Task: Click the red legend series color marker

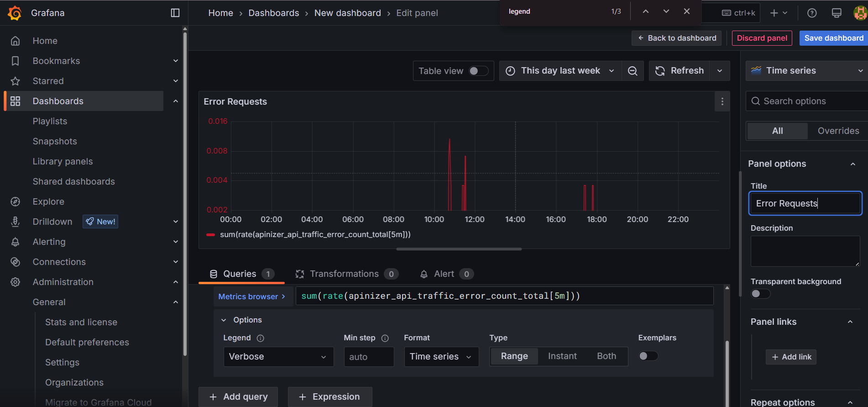Action: pyautogui.click(x=210, y=235)
